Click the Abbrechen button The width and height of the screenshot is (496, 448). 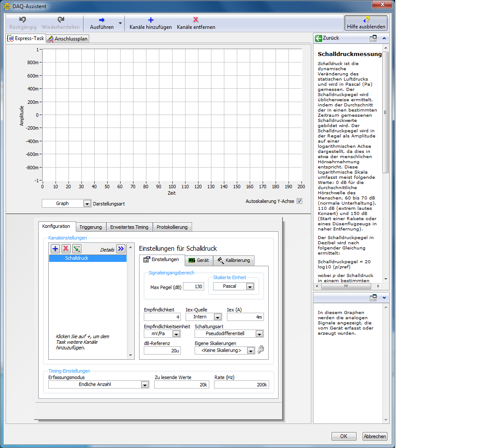(x=375, y=436)
